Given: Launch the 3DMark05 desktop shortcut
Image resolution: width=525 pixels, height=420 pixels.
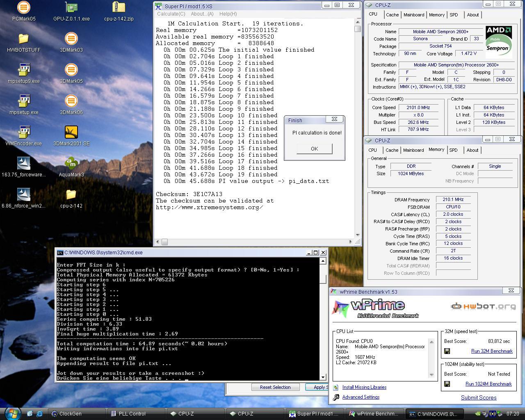Looking at the screenshot, I should [71, 70].
